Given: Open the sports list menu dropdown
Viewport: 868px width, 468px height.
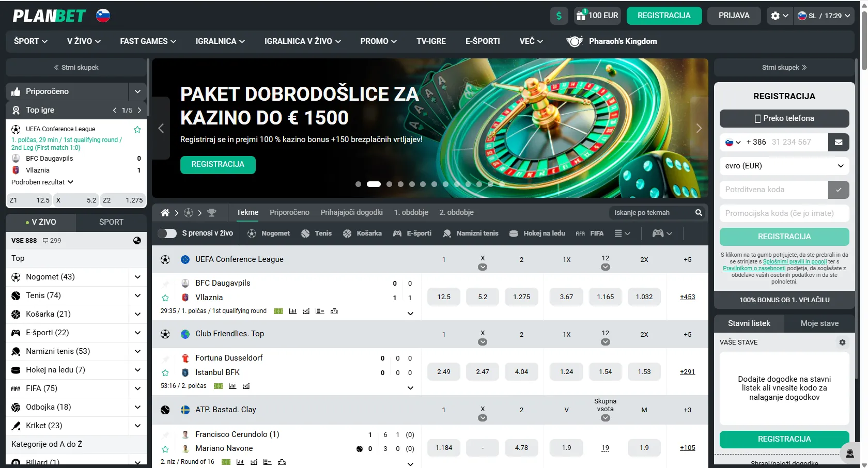Looking at the screenshot, I should pyautogui.click(x=622, y=233).
